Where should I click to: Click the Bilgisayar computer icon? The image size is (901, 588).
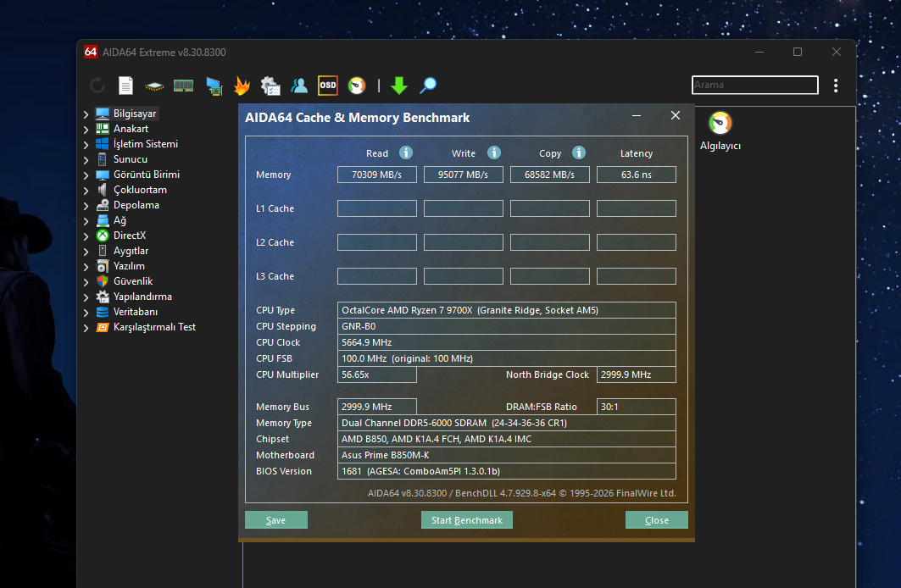(103, 114)
